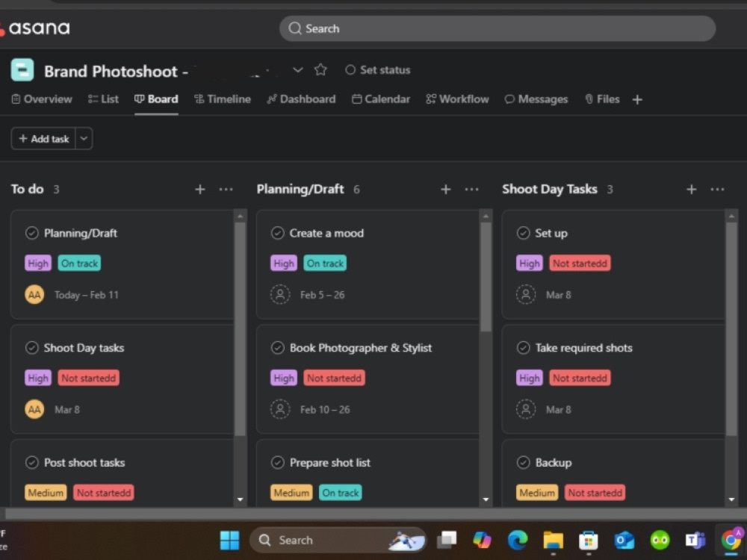747x560 pixels.
Task: Launch Microsoft Edge from taskbar
Action: [518, 540]
